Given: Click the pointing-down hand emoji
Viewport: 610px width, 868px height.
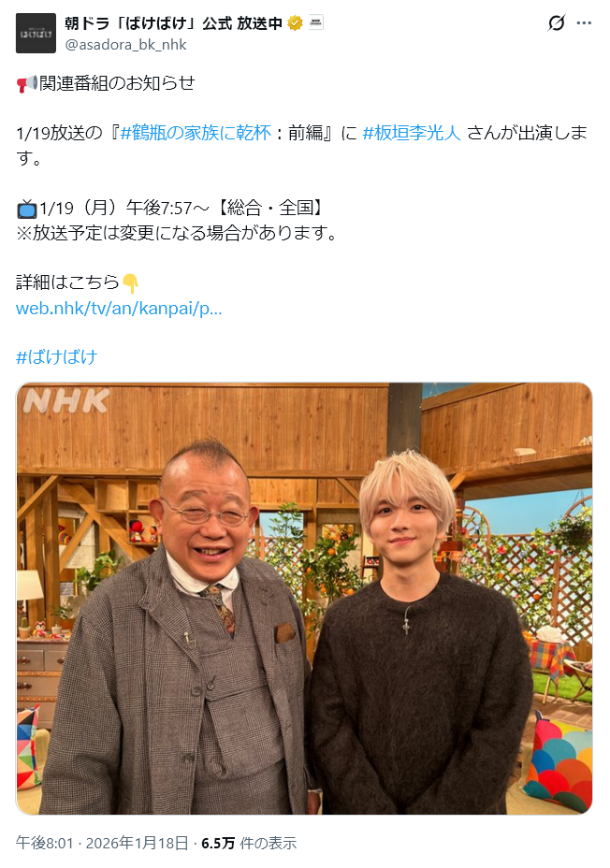Looking at the screenshot, I should pyautogui.click(x=130, y=283).
